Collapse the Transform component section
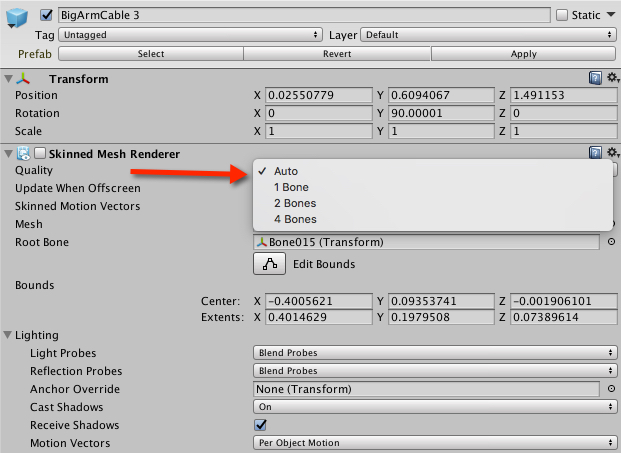Viewport: 621px width, 453px height. (10, 78)
